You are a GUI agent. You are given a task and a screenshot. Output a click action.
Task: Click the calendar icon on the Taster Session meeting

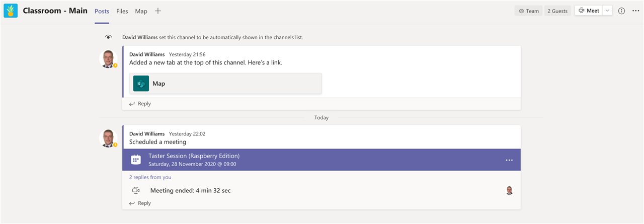136,160
